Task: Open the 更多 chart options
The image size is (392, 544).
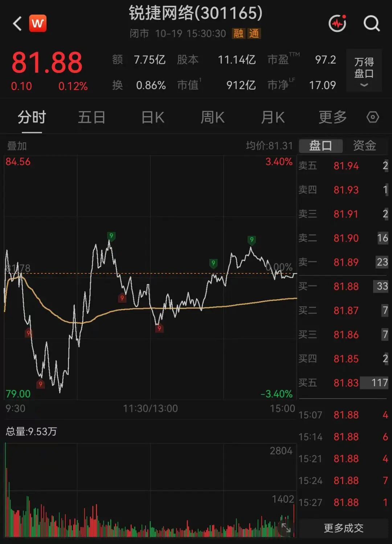Action: (x=333, y=117)
